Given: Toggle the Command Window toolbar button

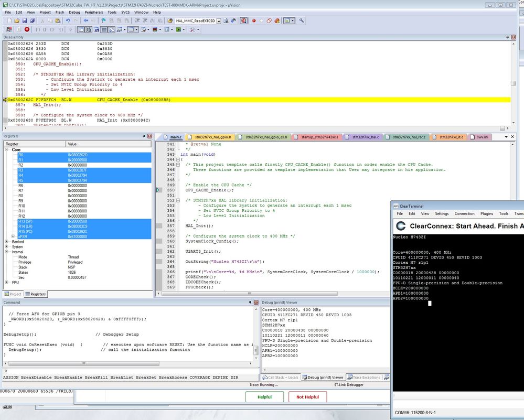Looking at the screenshot, I should [81, 30].
